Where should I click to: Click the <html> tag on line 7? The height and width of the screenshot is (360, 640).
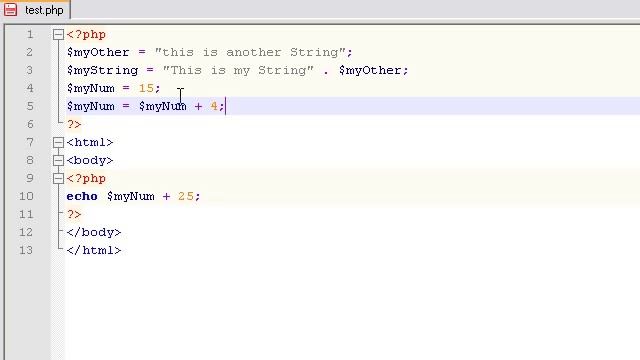90,142
